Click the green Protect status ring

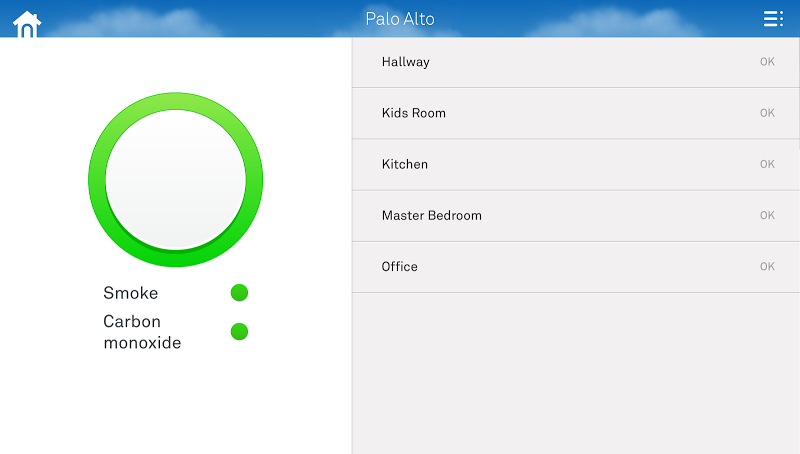176,180
